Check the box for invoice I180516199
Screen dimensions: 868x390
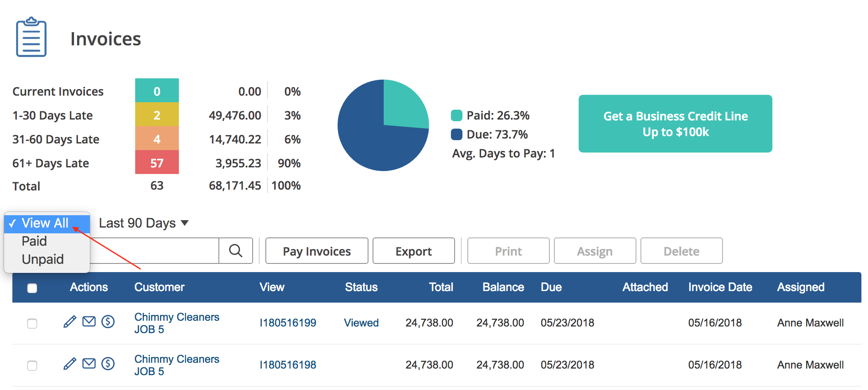click(32, 324)
